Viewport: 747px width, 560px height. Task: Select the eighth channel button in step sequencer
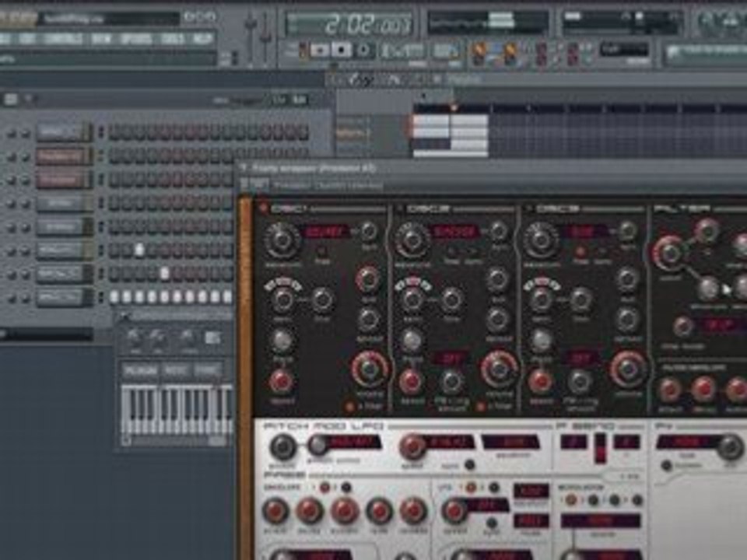(x=63, y=298)
